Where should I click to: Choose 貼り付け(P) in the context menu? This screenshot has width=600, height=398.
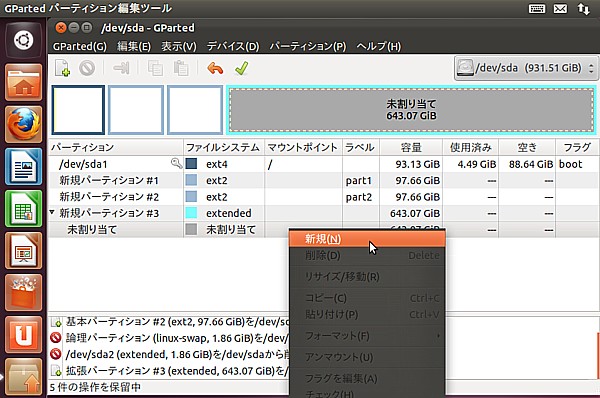point(367,315)
